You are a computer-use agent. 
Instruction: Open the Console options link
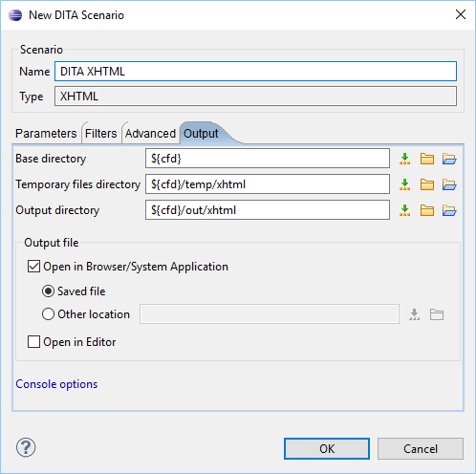56,384
